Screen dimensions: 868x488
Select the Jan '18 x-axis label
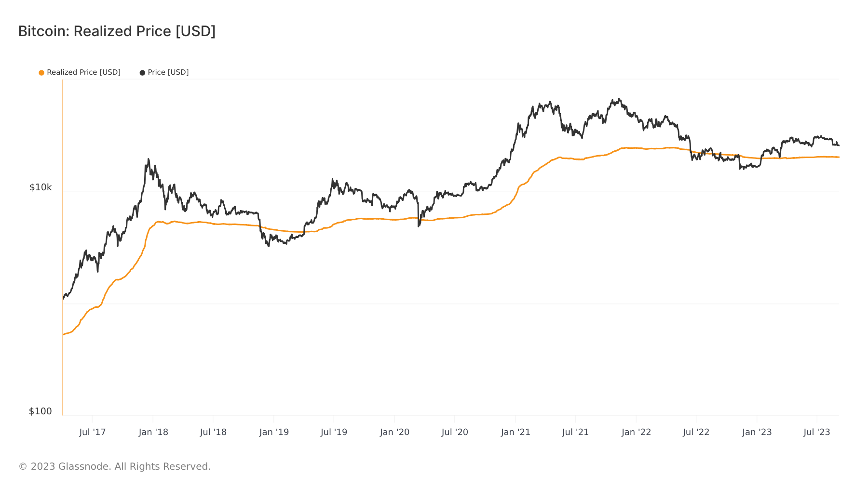pyautogui.click(x=153, y=432)
